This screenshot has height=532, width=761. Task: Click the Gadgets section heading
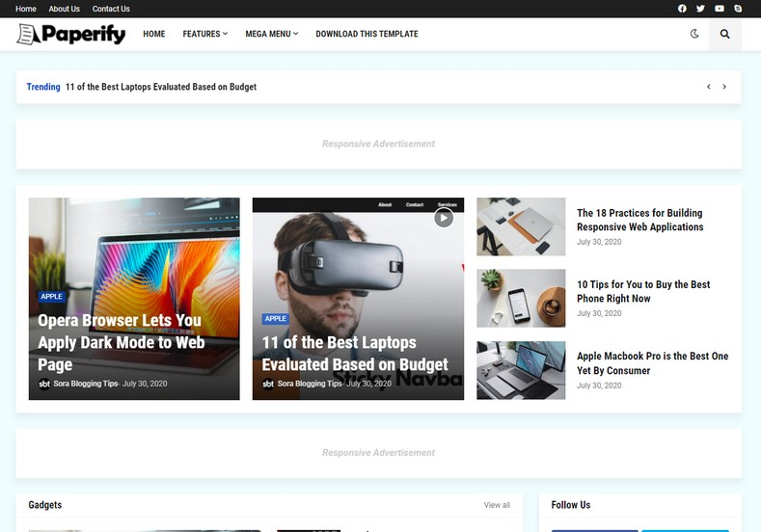coord(45,505)
